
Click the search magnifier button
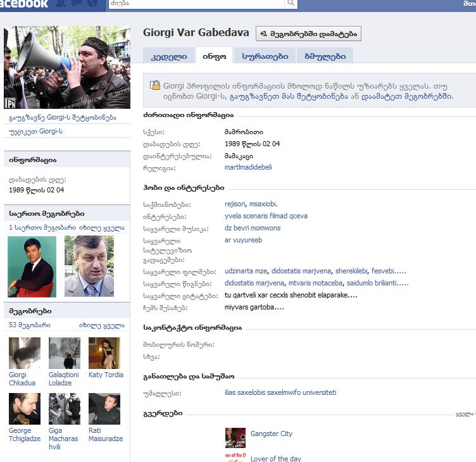[x=291, y=3]
